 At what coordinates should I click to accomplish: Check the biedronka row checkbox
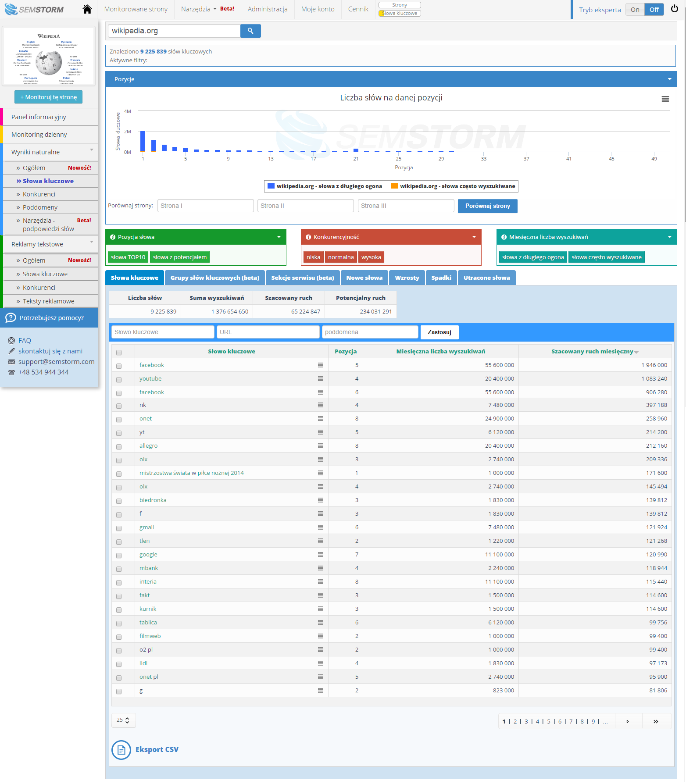coord(119,501)
